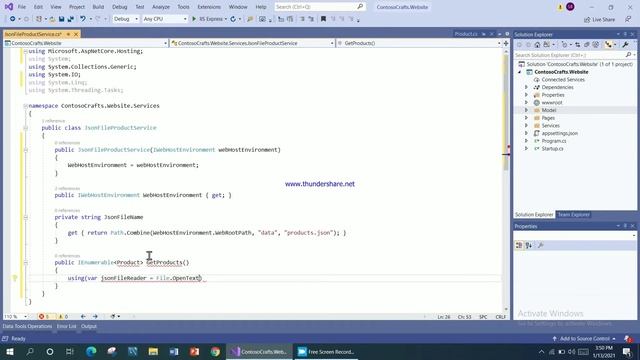Click Categorized icon in Properties panel
This screenshot has height=360, width=640.
point(519,245)
